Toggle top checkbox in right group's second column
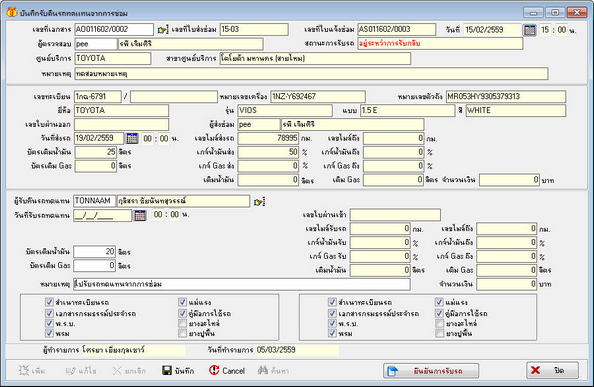The width and height of the screenshot is (594, 387). (x=439, y=302)
